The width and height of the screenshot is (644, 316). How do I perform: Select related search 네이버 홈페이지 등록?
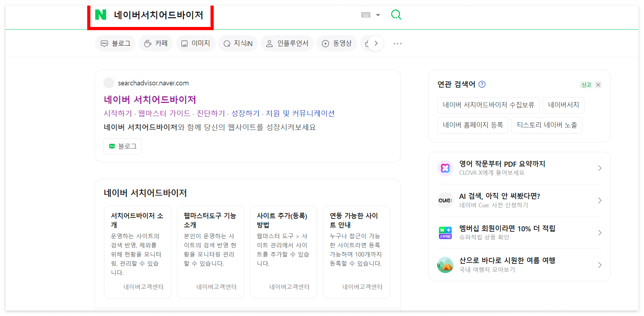click(473, 125)
